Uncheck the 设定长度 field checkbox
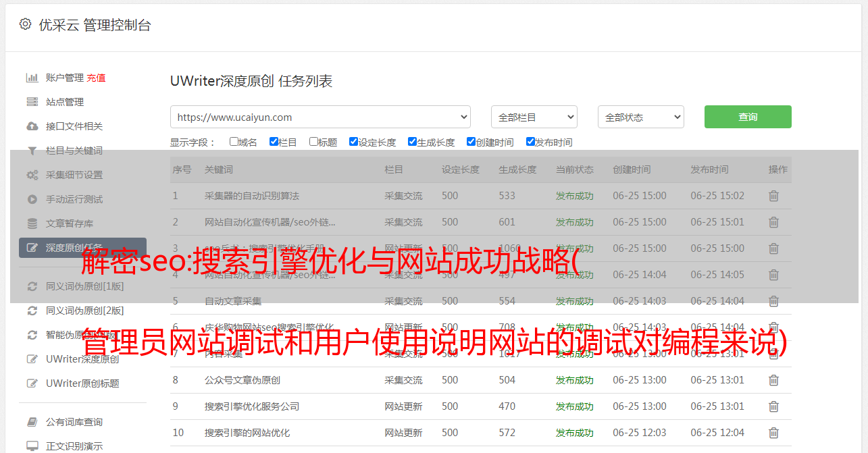This screenshot has width=868, height=453. [x=353, y=142]
